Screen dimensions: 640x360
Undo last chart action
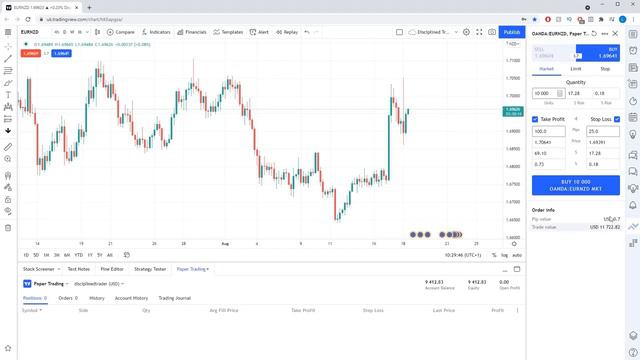(307, 32)
